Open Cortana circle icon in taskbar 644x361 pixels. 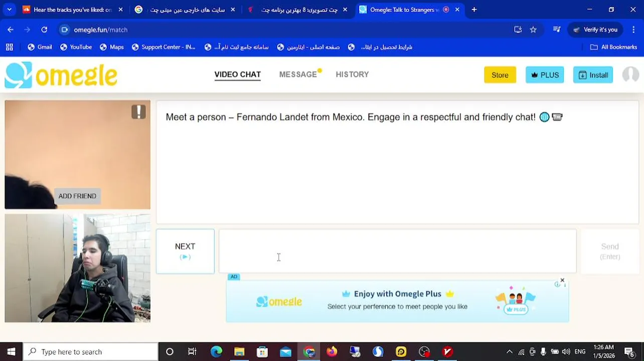(170, 351)
